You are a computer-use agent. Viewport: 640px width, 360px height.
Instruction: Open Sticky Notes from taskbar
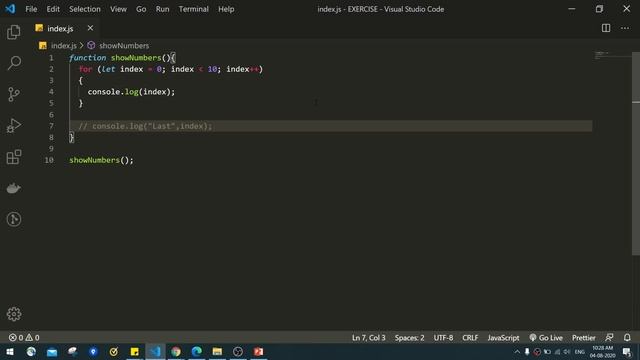(x=134, y=351)
